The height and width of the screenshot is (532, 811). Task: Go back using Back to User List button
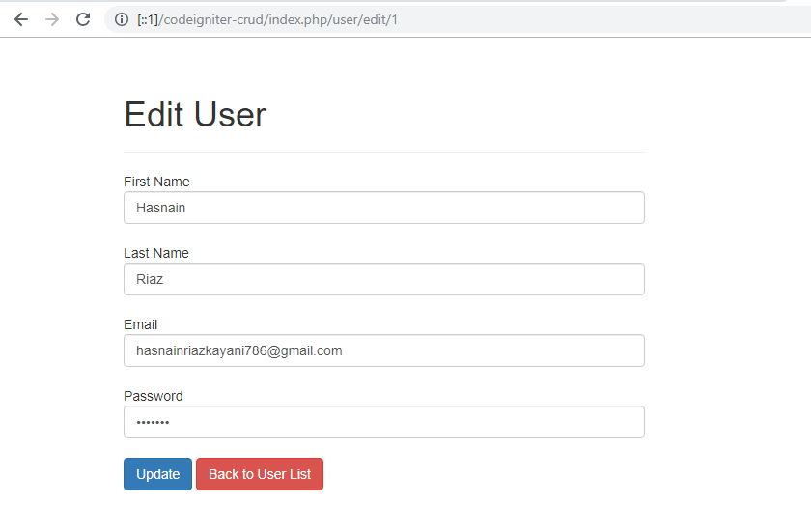[260, 474]
